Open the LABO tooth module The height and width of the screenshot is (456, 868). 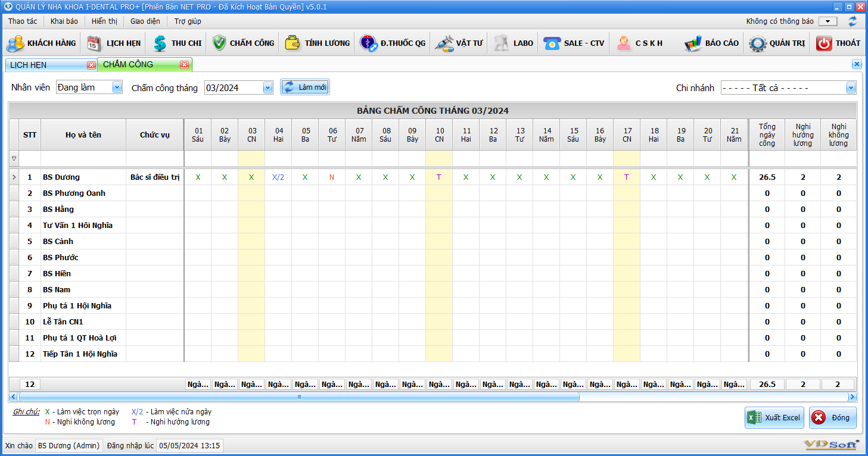[514, 43]
